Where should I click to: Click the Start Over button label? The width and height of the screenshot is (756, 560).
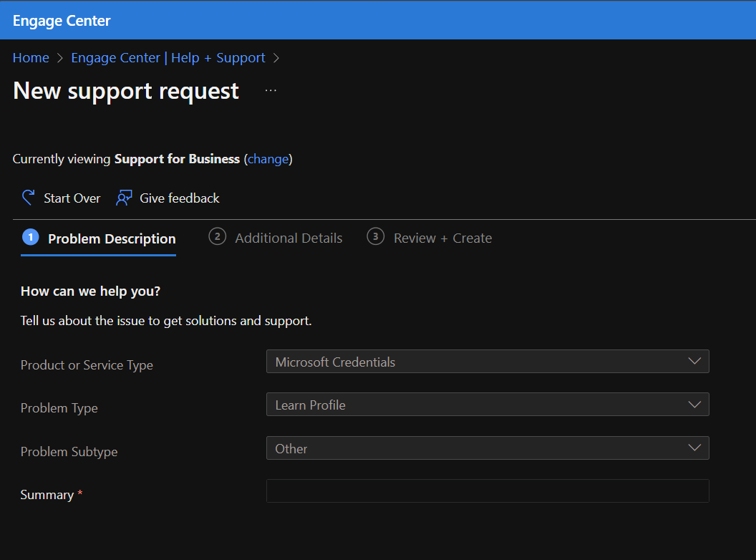72,198
